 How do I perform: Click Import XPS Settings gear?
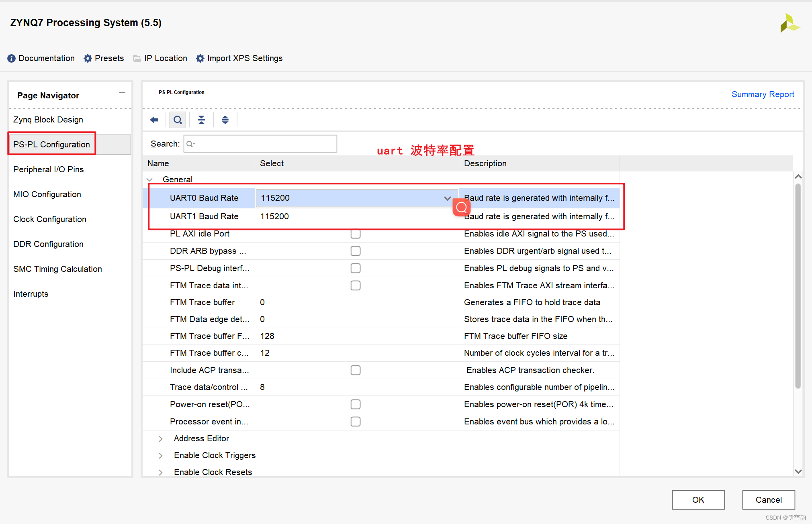click(x=200, y=58)
